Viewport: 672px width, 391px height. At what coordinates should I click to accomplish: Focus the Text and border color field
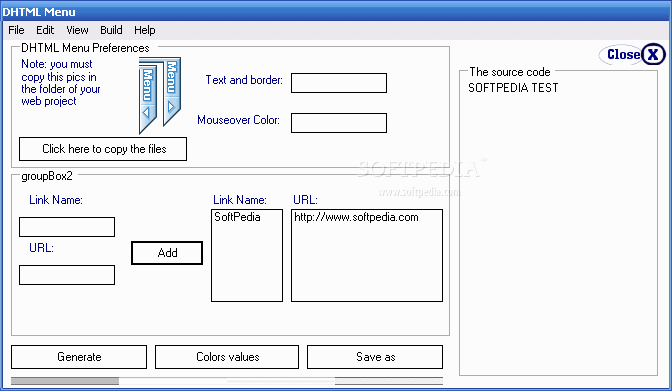tap(339, 83)
